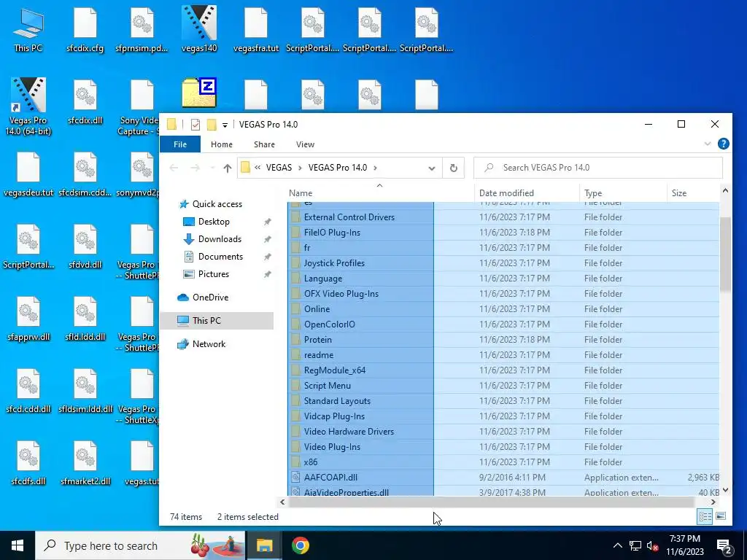This screenshot has height=560, width=747.
Task: Select vegasfra.tut file on desktop
Action: point(256,30)
